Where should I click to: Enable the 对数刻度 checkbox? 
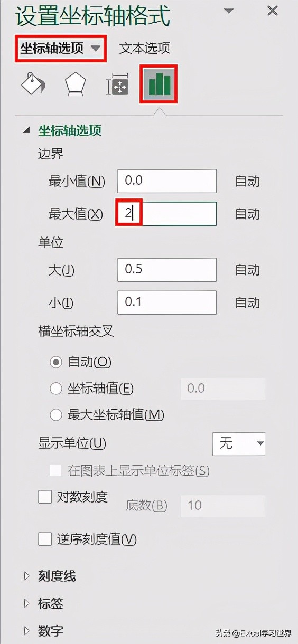click(45, 497)
